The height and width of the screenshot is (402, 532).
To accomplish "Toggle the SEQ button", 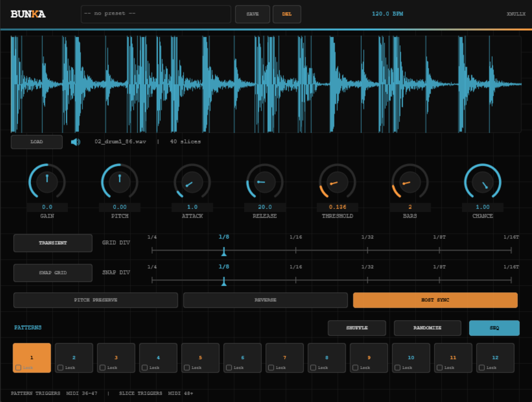I will point(494,328).
